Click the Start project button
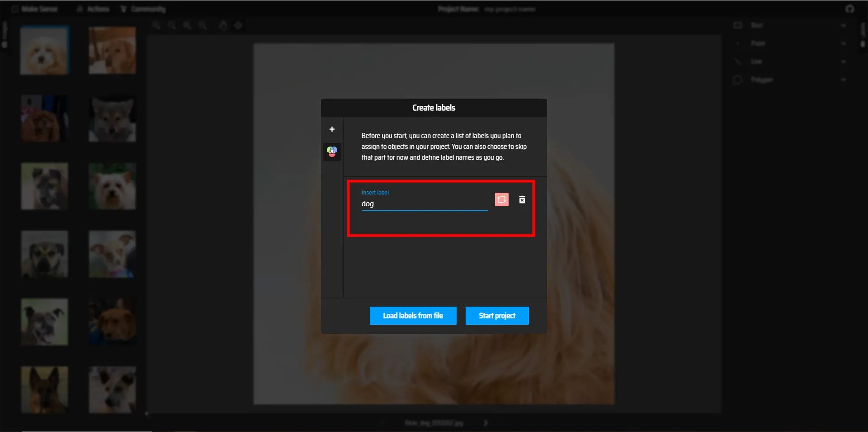868x432 pixels. click(497, 316)
